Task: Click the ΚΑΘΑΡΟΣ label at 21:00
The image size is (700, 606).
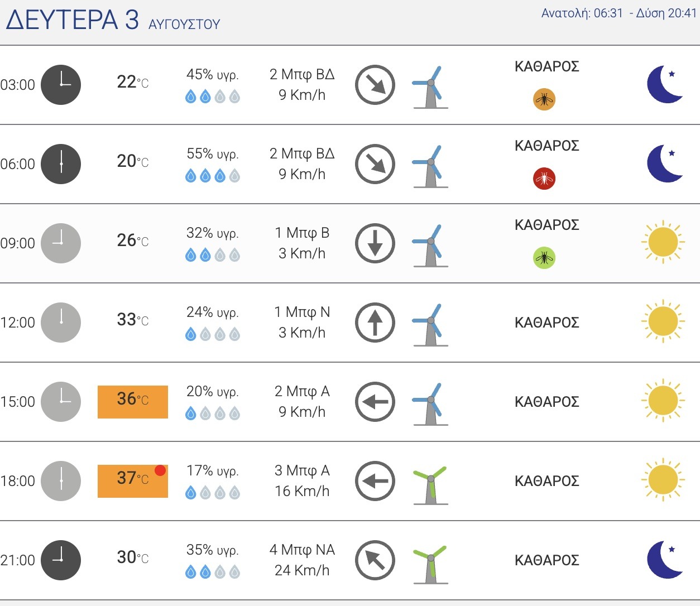Action: click(x=547, y=560)
